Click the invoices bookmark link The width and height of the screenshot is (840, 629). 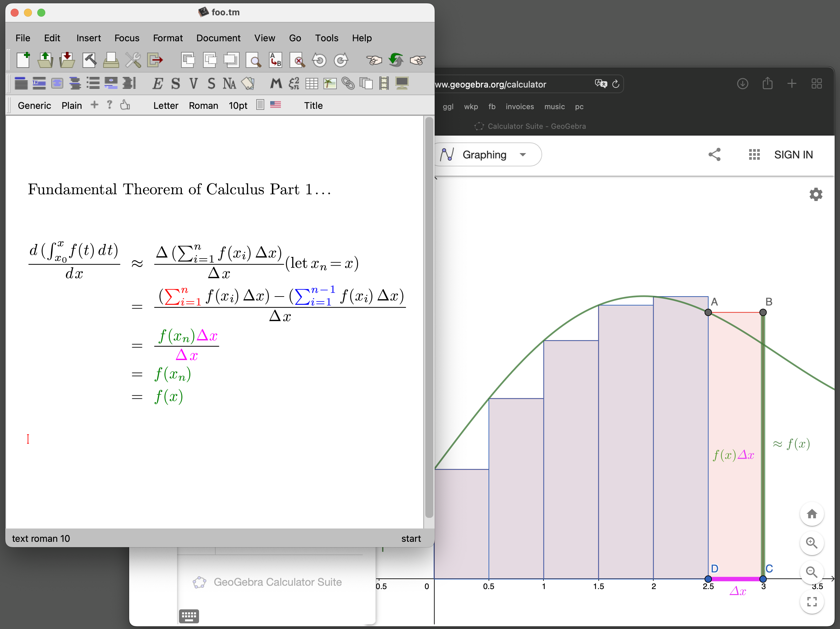[x=520, y=107]
